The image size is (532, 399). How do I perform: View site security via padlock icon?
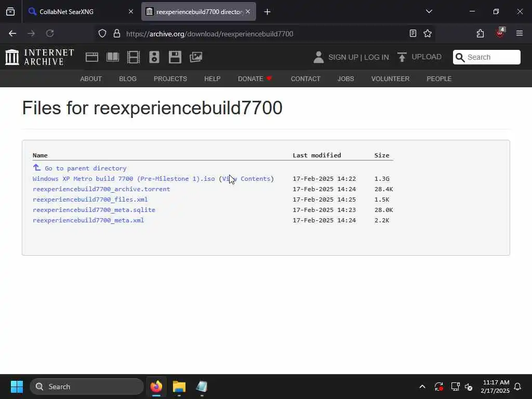click(117, 34)
